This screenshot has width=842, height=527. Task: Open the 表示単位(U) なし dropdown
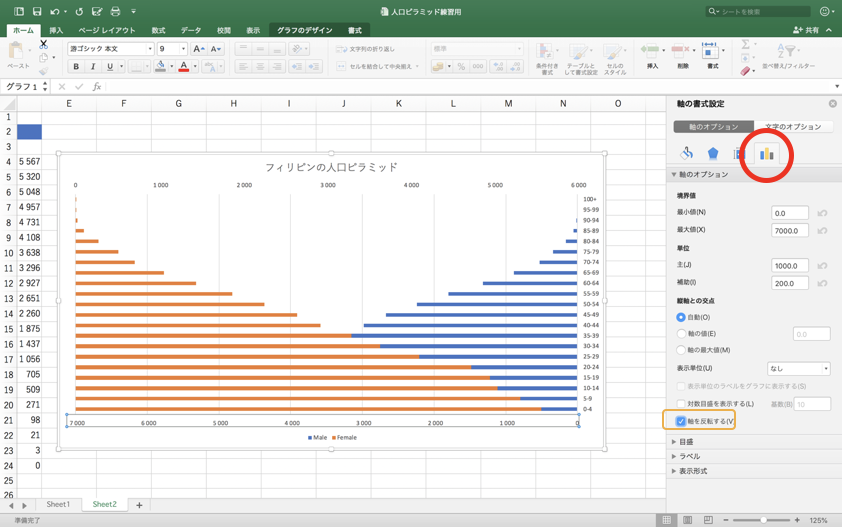tap(799, 369)
